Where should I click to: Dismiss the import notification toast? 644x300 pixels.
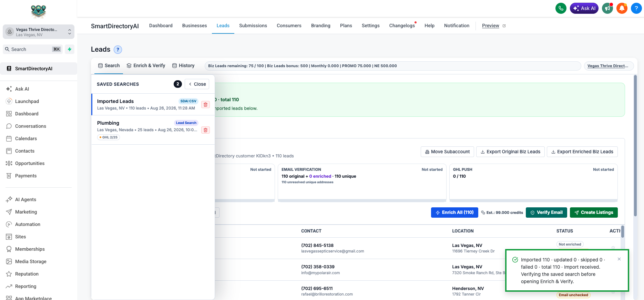619,259
